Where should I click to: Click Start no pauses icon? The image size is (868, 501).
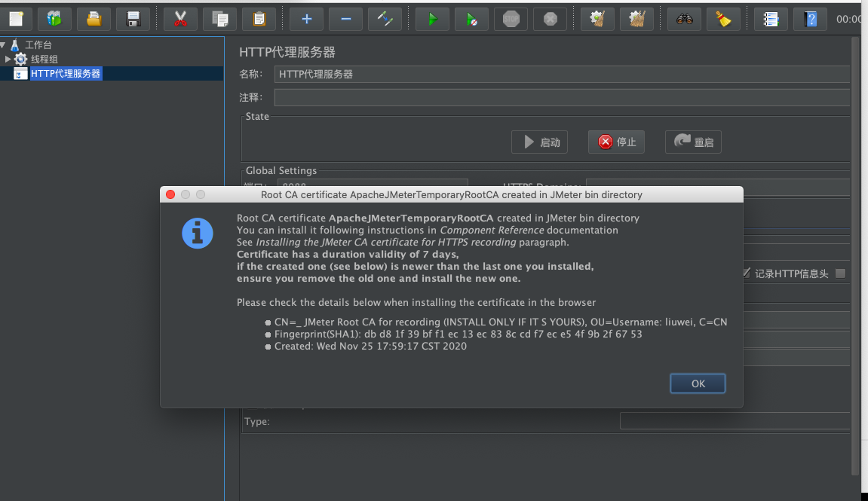(471, 19)
